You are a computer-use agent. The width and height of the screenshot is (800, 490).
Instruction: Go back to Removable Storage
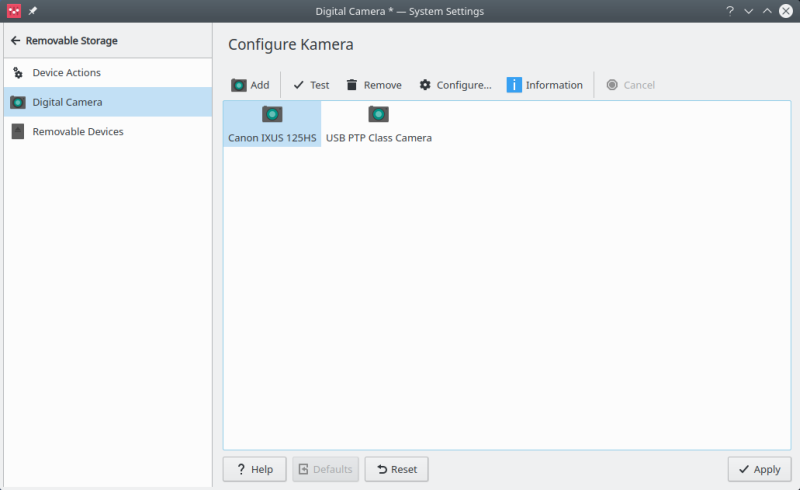click(64, 40)
